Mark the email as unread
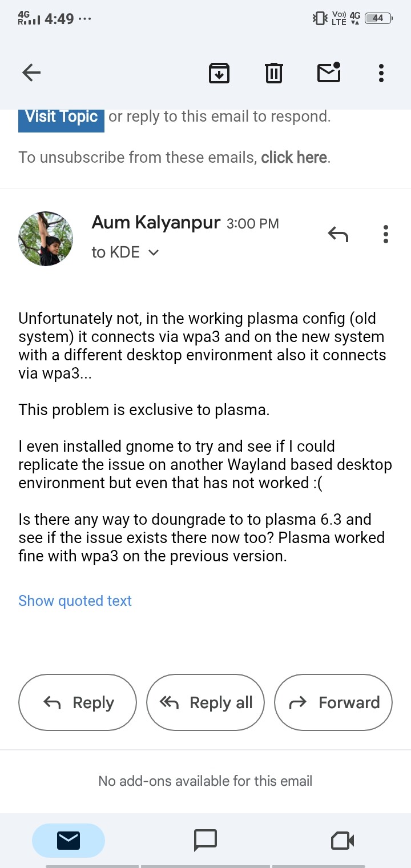The image size is (411, 868). [329, 73]
